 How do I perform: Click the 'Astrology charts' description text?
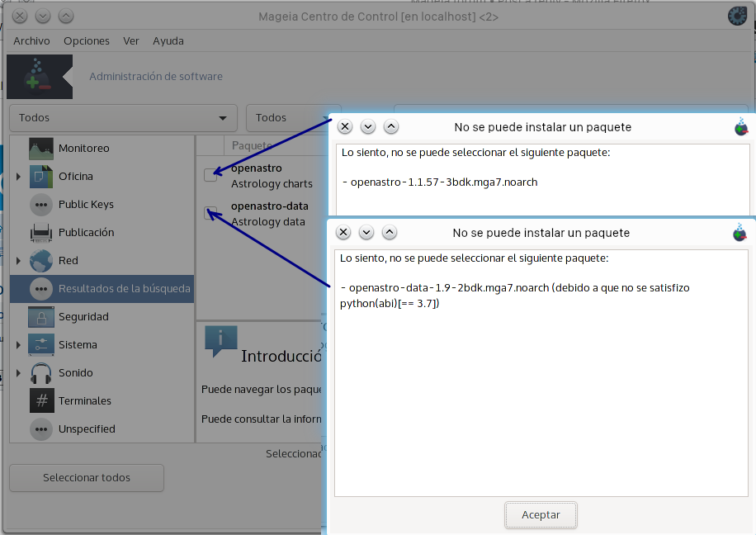[x=272, y=184]
